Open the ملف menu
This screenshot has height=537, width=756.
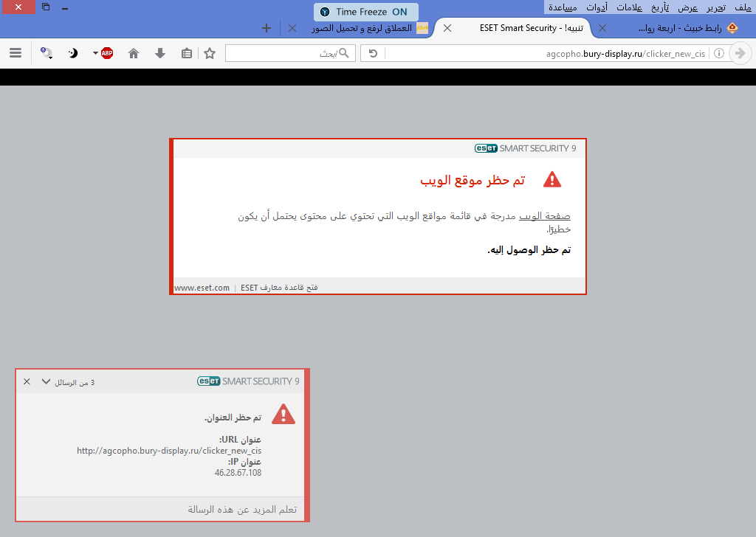pos(743,7)
